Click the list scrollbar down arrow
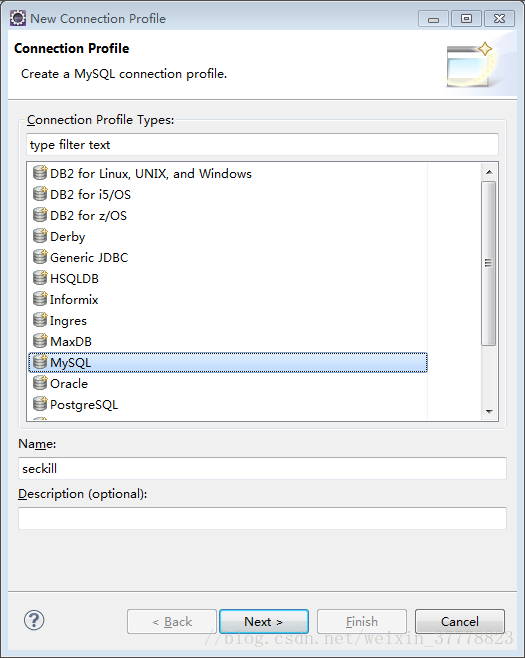The height and width of the screenshot is (658, 525). coord(489,412)
